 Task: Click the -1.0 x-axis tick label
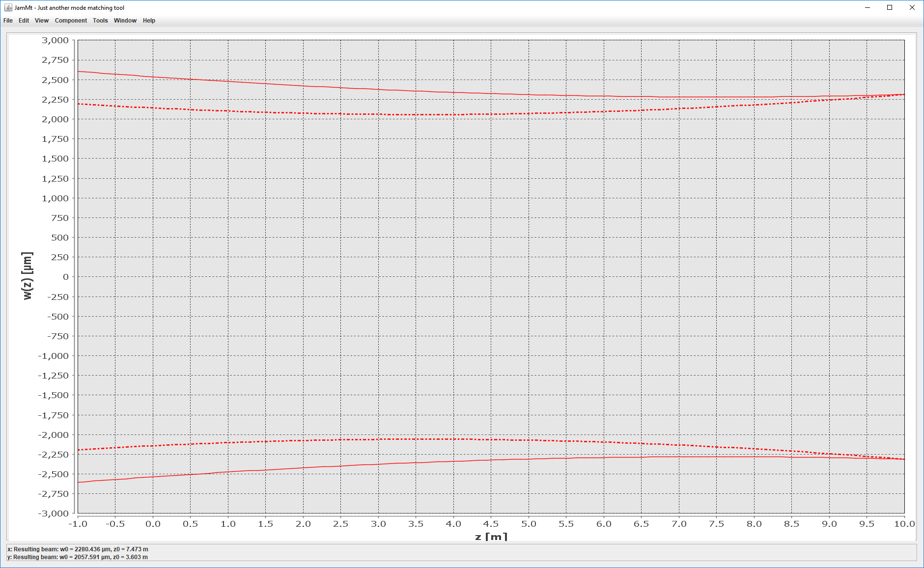(78, 524)
